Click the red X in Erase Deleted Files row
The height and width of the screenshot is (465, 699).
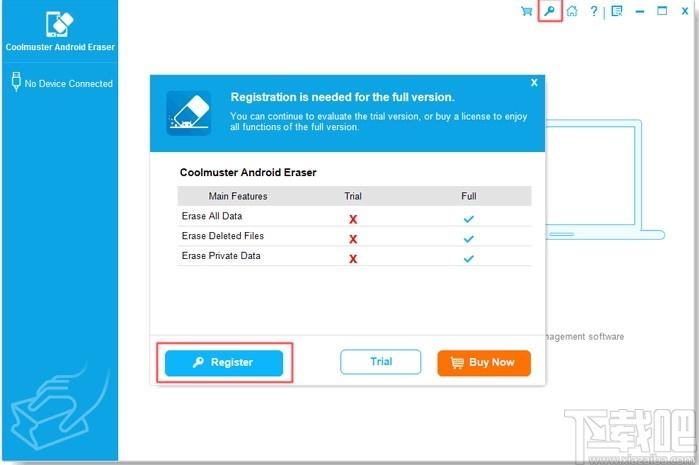point(353,239)
